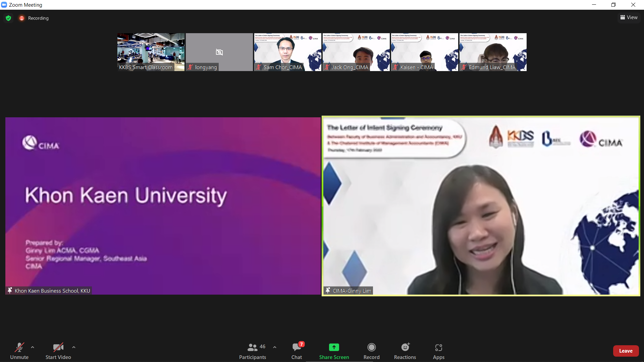
Task: Click the unread chat badge showing 7
Action: [x=302, y=344]
